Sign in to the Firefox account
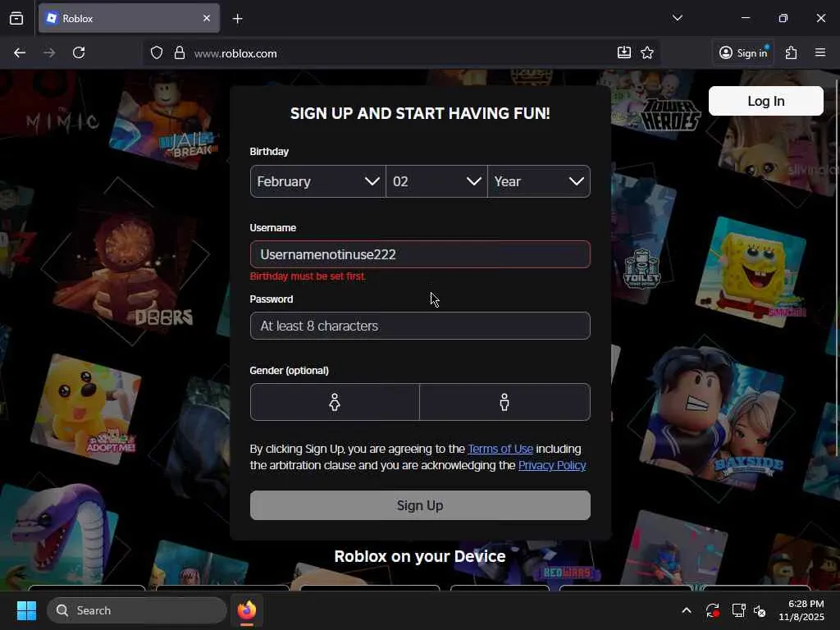This screenshot has height=630, width=840. tap(743, 53)
